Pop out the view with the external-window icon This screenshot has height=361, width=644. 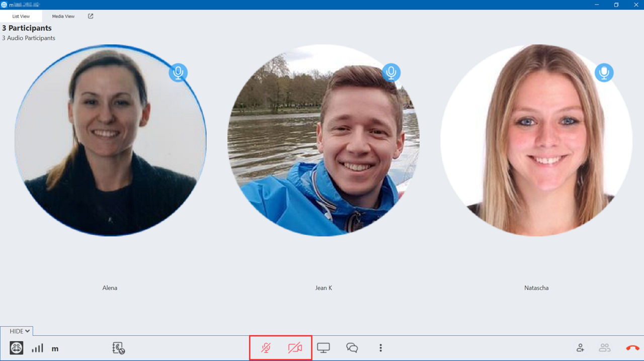click(91, 16)
